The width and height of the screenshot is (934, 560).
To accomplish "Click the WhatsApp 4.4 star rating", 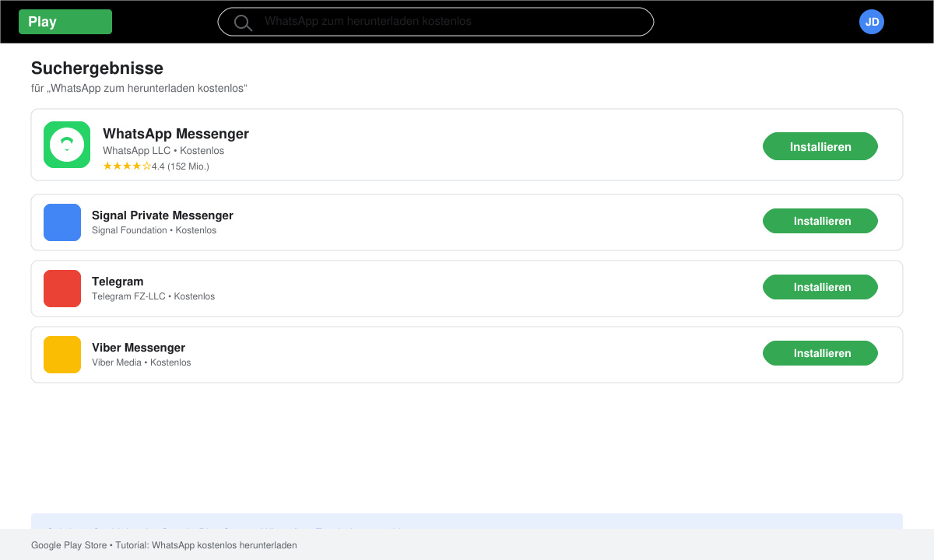I will [156, 166].
